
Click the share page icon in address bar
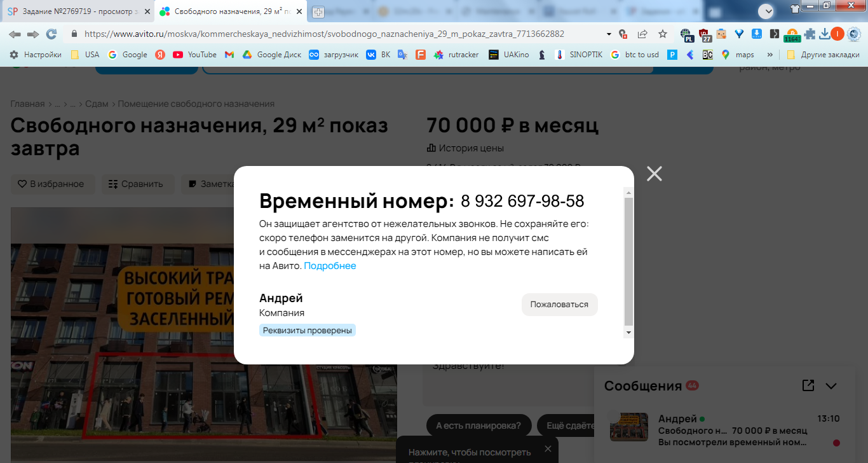click(643, 34)
